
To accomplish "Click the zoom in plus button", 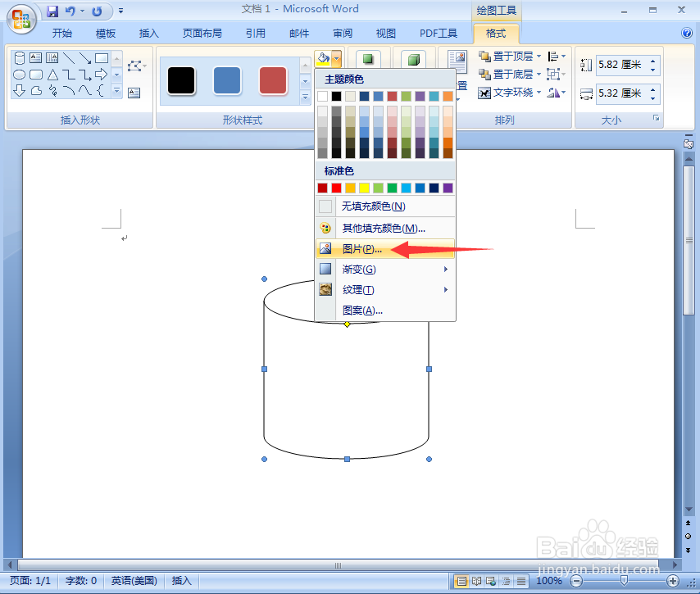I will coord(673,581).
